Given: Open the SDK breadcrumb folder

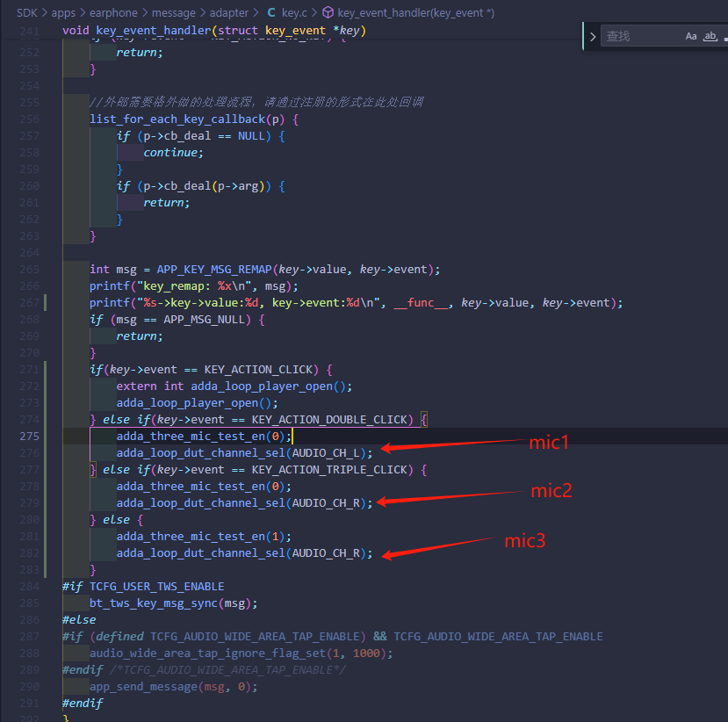Looking at the screenshot, I should (x=27, y=12).
